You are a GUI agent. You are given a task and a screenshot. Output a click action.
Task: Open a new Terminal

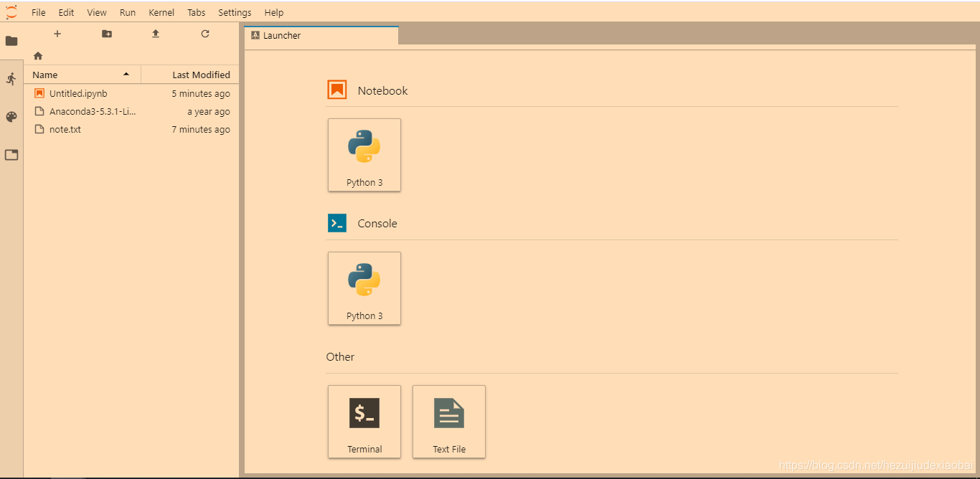(364, 422)
